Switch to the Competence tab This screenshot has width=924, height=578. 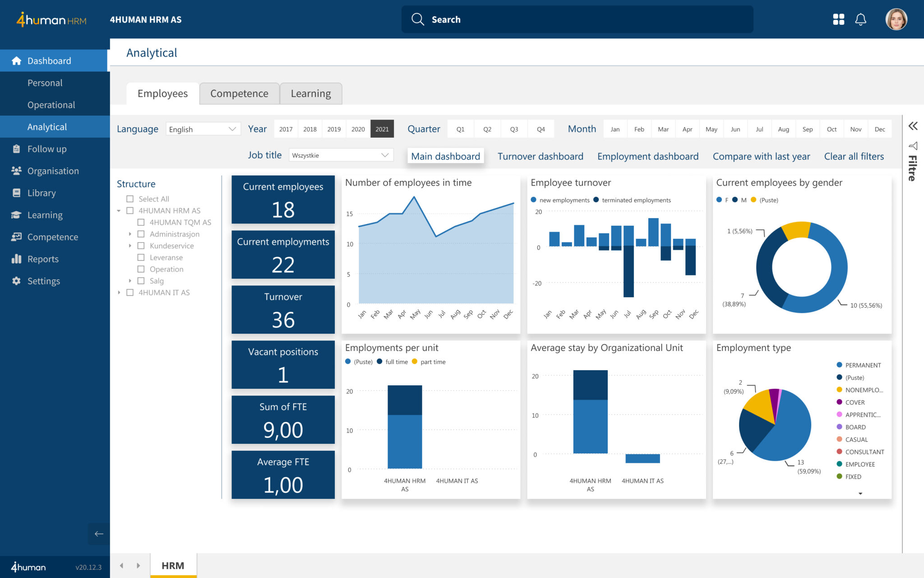coord(239,93)
